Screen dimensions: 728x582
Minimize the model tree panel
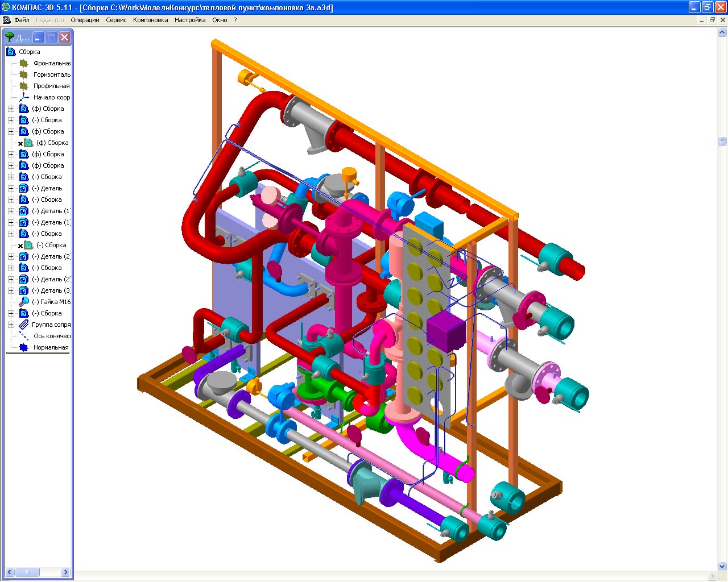38,38
